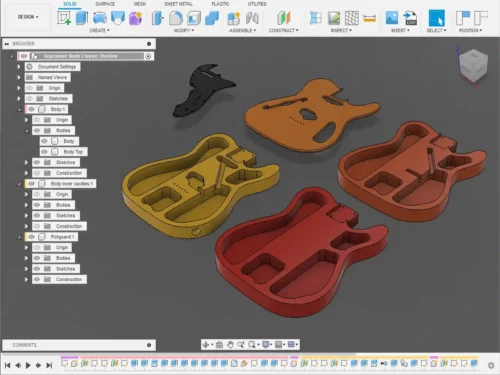This screenshot has height=375, width=500.
Task: Select the Shell tool
Action: click(194, 18)
